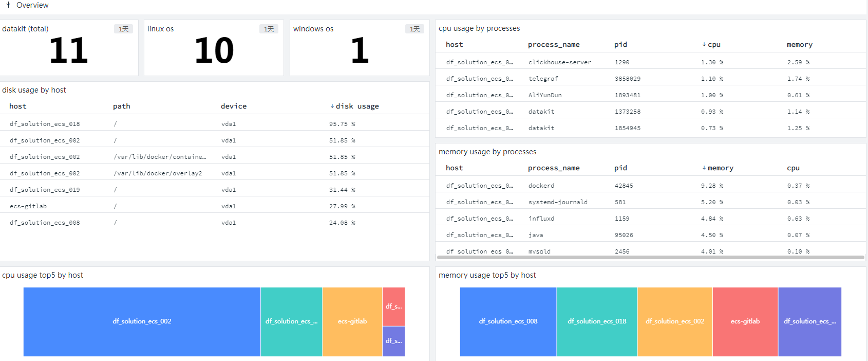
Task: Sort cpu processes table by pid header
Action: pyautogui.click(x=620, y=44)
